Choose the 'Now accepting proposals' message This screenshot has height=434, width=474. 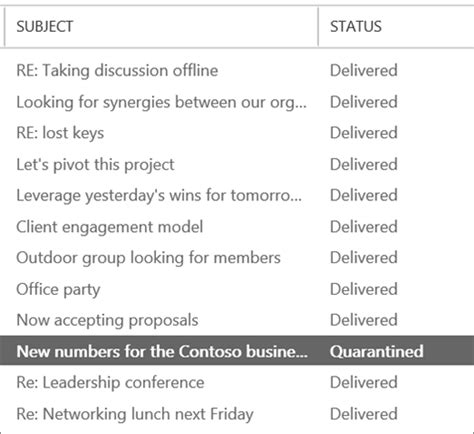(x=237, y=320)
